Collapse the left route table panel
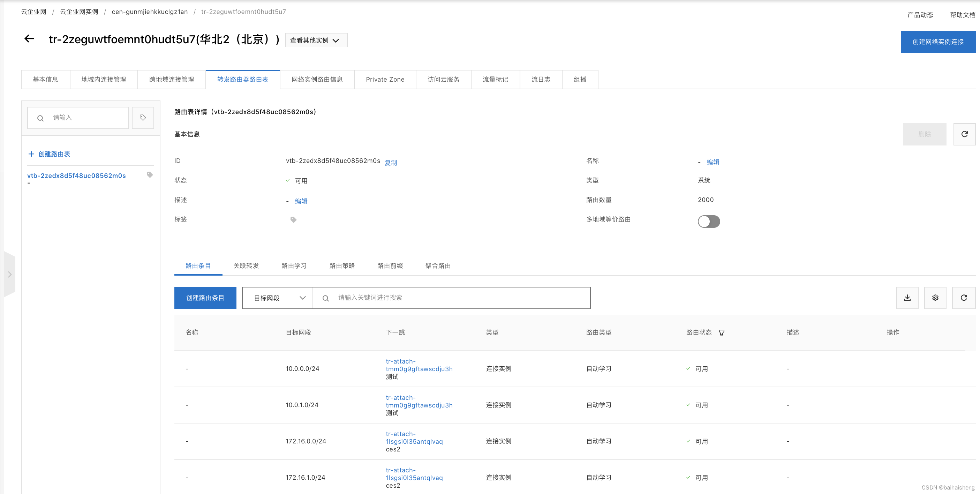This screenshot has height=494, width=980. [10, 274]
